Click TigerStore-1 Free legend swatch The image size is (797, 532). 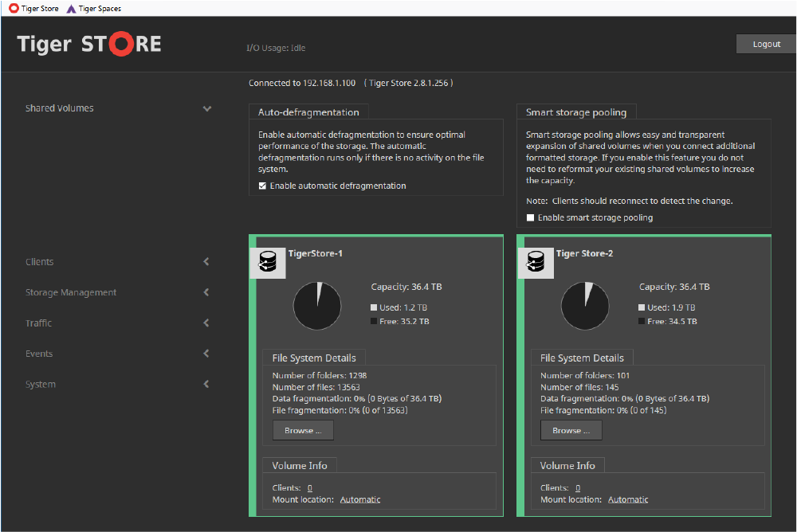click(x=374, y=321)
